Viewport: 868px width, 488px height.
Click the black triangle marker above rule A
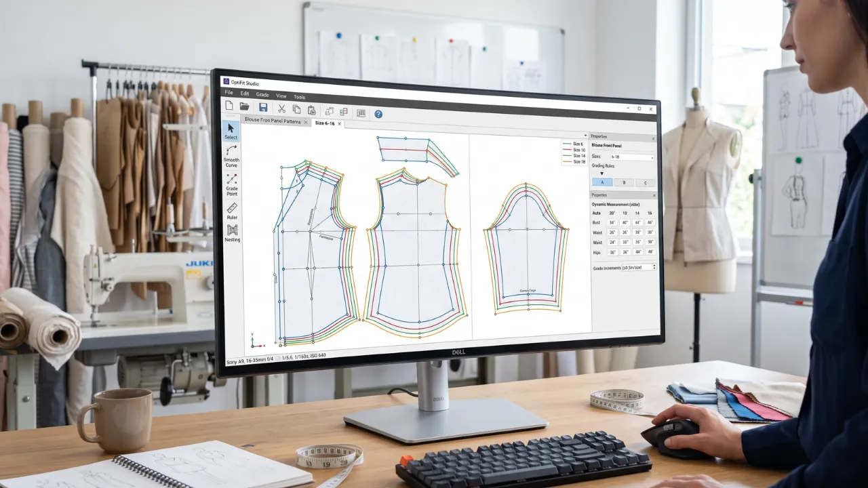click(601, 174)
